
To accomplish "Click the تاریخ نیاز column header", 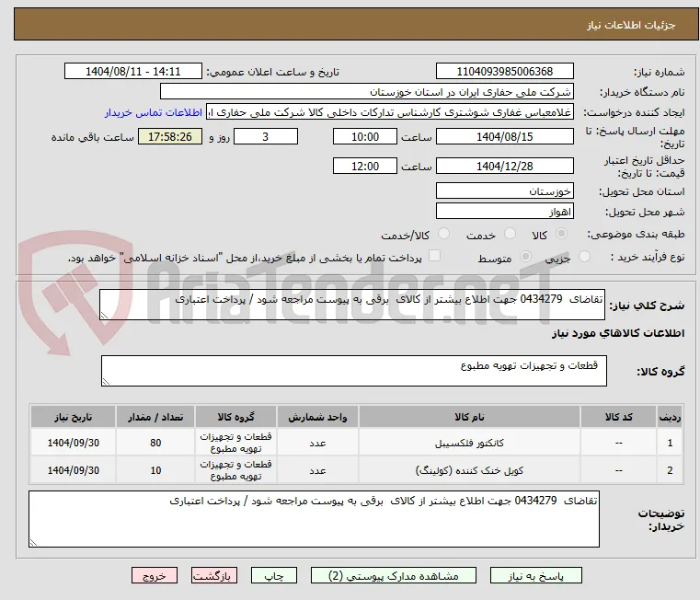I will [74, 417].
